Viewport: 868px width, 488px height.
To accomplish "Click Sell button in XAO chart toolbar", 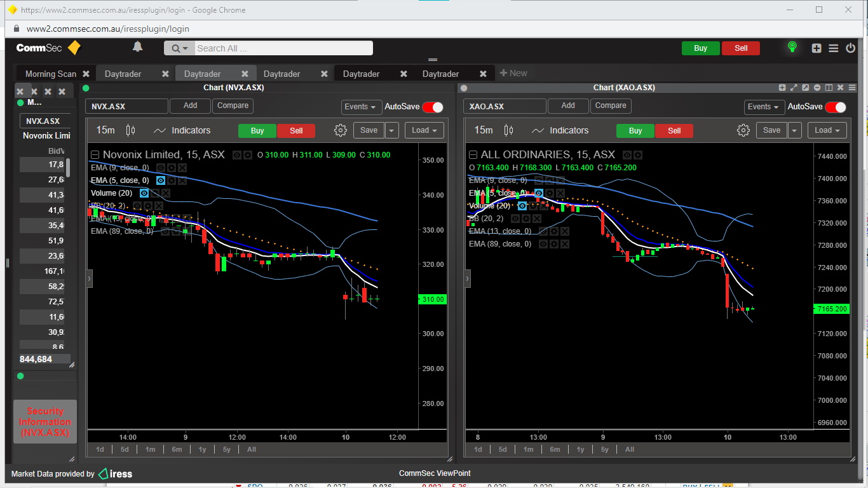I will [674, 131].
